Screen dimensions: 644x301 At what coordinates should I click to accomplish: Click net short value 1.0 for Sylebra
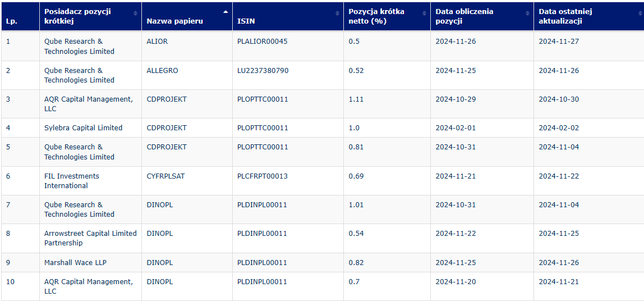point(354,128)
